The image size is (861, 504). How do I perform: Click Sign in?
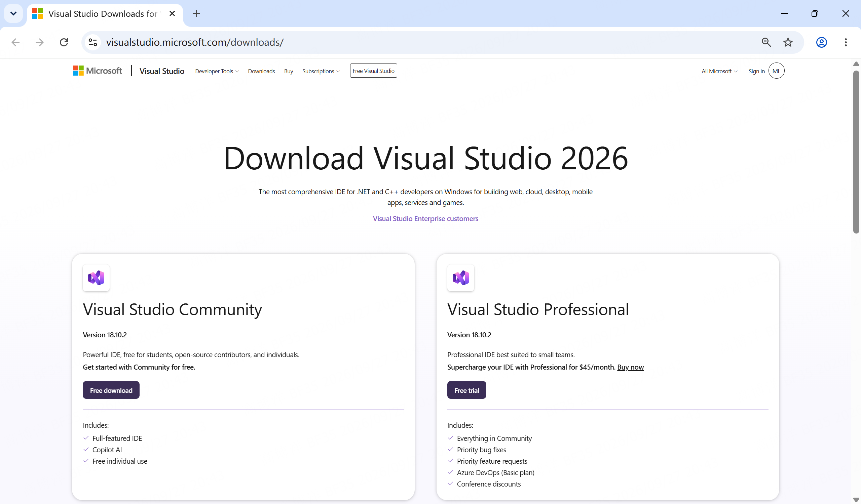[x=756, y=71]
